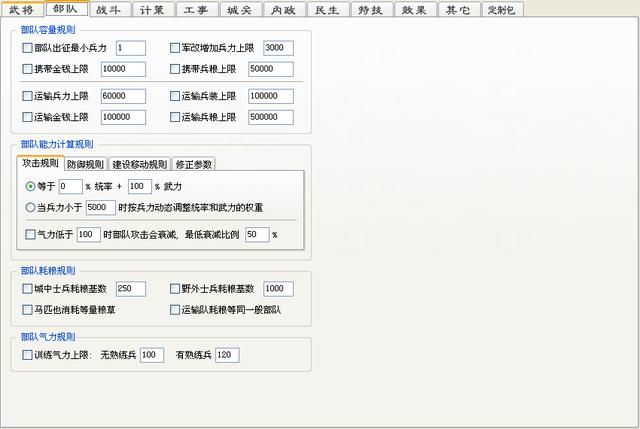
Task: Select the 等于 radio button
Action: (30, 187)
